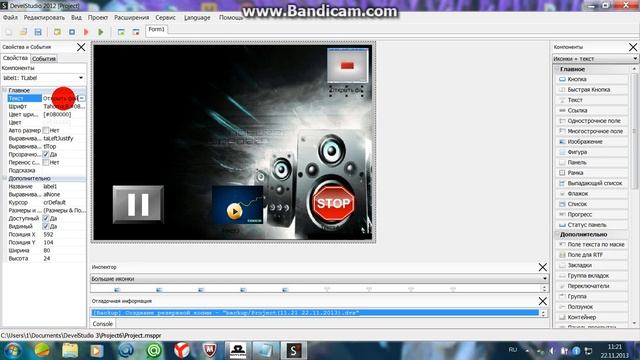Add the Ссылка component
This screenshot has height=360, width=640.
coord(592,110)
